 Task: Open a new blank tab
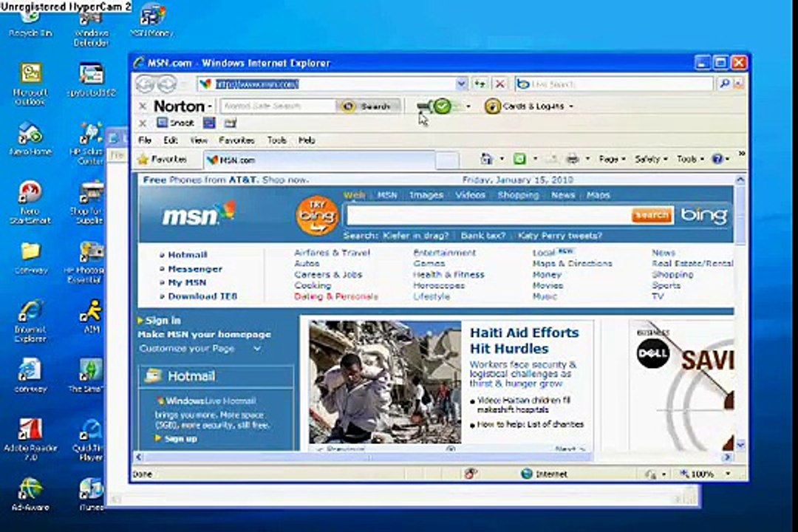click(447, 160)
